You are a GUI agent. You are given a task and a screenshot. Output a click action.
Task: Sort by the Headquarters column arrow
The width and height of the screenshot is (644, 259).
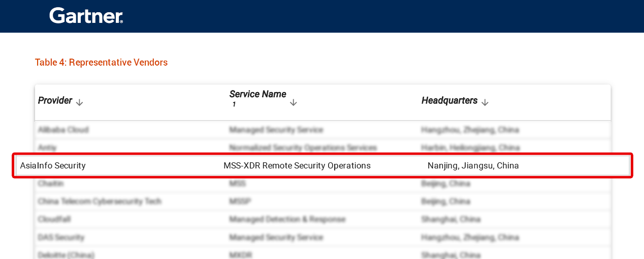pos(485,102)
